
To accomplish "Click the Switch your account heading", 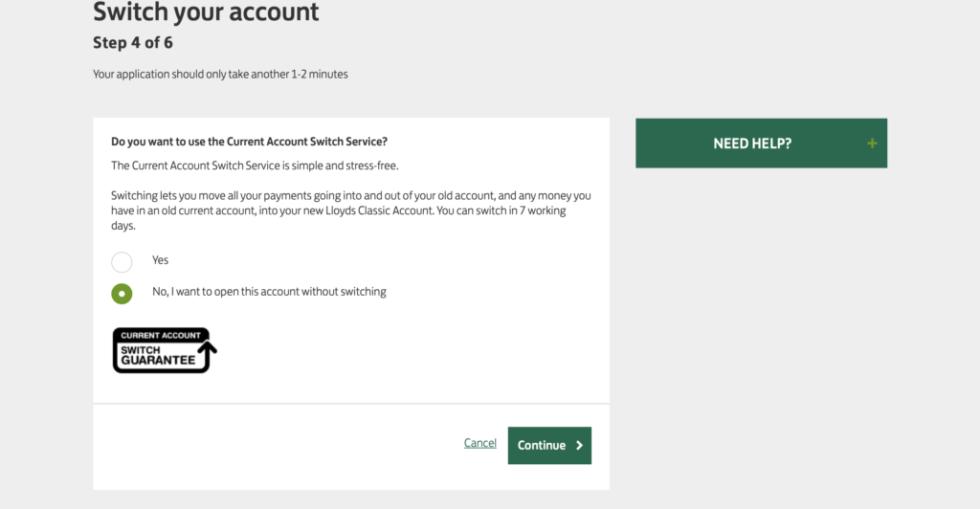I will pos(207,11).
